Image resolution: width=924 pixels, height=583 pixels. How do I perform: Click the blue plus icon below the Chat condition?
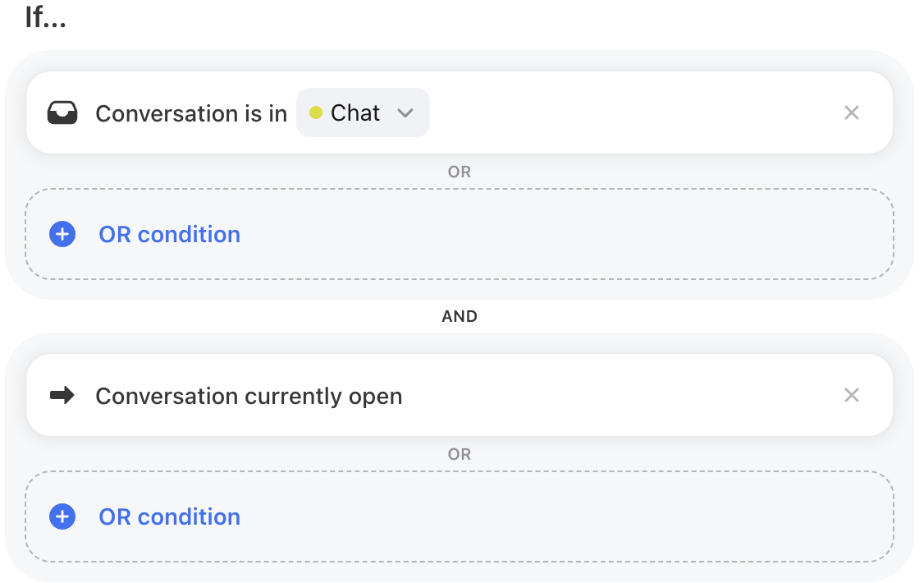[62, 234]
